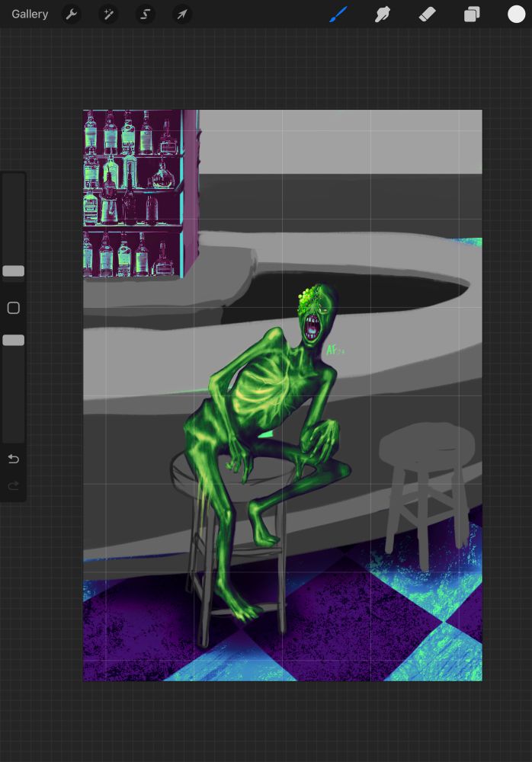The height and width of the screenshot is (762, 532).
Task: Tap the square modify button on sidebar
Action: 14,308
